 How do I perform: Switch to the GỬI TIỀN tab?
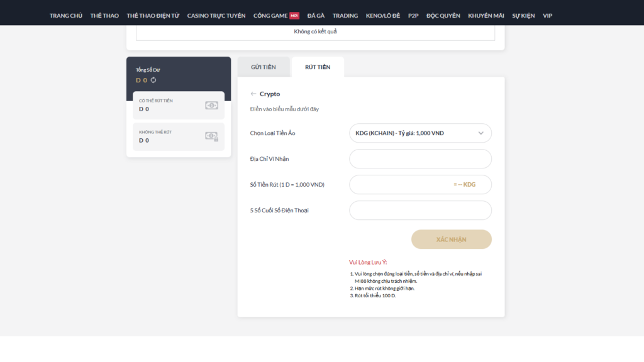[264, 67]
